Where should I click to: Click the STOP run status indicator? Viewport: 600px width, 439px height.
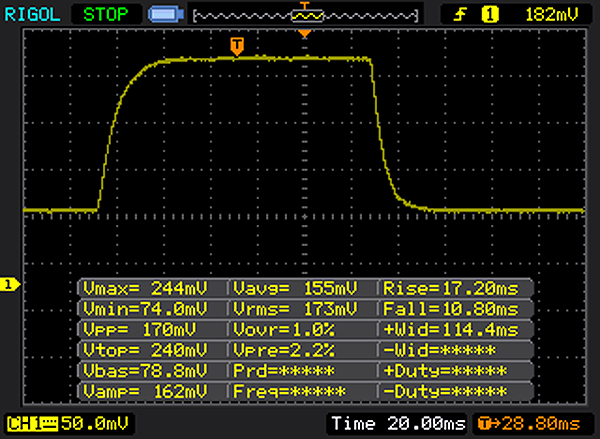106,15
